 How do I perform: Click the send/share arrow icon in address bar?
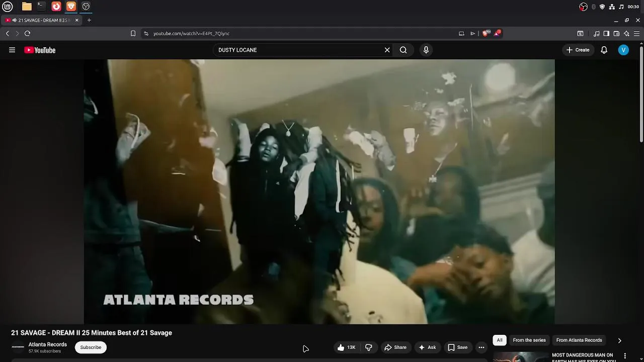[x=472, y=33]
